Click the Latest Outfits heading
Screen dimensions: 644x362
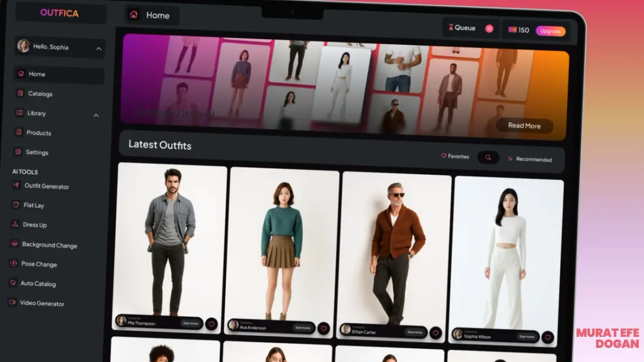click(x=160, y=145)
